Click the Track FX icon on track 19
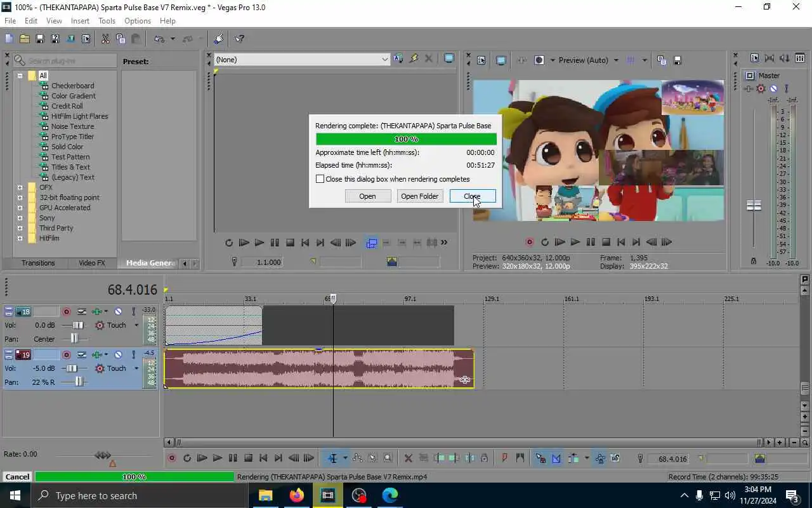 (97, 354)
